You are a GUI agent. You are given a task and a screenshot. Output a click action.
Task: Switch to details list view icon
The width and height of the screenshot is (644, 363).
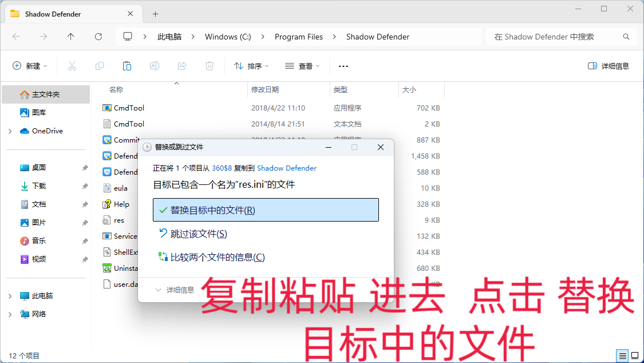coord(623,356)
